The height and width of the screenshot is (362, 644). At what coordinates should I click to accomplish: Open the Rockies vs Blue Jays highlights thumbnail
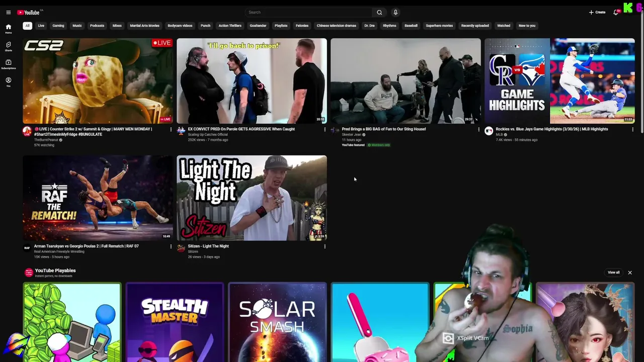coord(559,81)
